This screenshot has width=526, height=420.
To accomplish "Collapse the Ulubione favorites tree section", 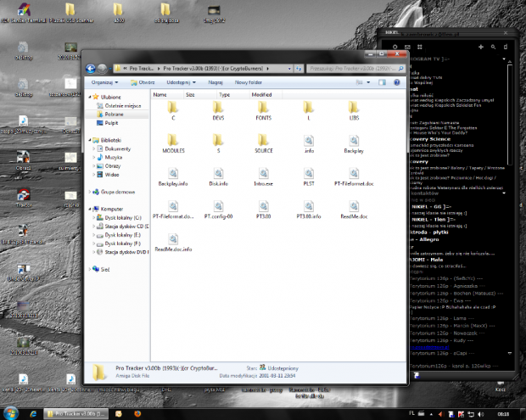I will (90, 97).
